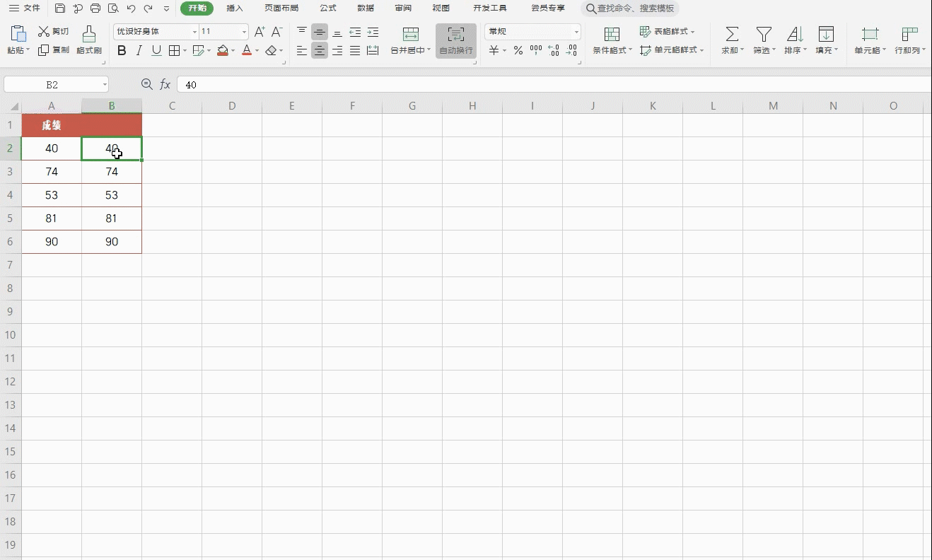Image resolution: width=932 pixels, height=560 pixels.
Task: Click the Merge and Center icon
Action: pos(410,34)
